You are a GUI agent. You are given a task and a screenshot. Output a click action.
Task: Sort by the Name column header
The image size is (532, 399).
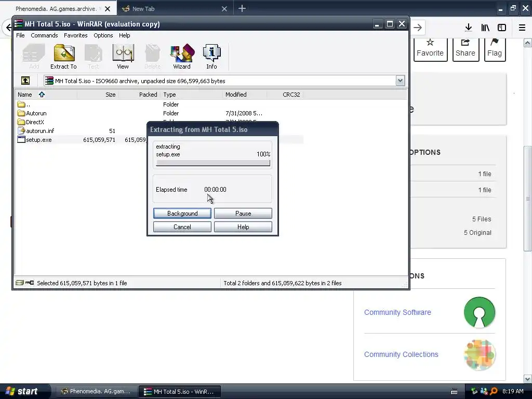(46, 95)
